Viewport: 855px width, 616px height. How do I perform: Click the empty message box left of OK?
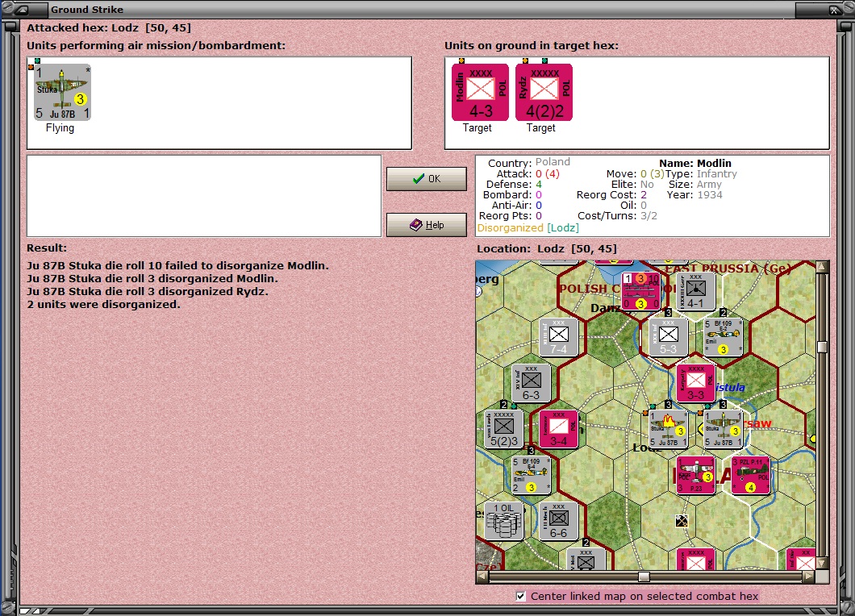pyautogui.click(x=204, y=196)
